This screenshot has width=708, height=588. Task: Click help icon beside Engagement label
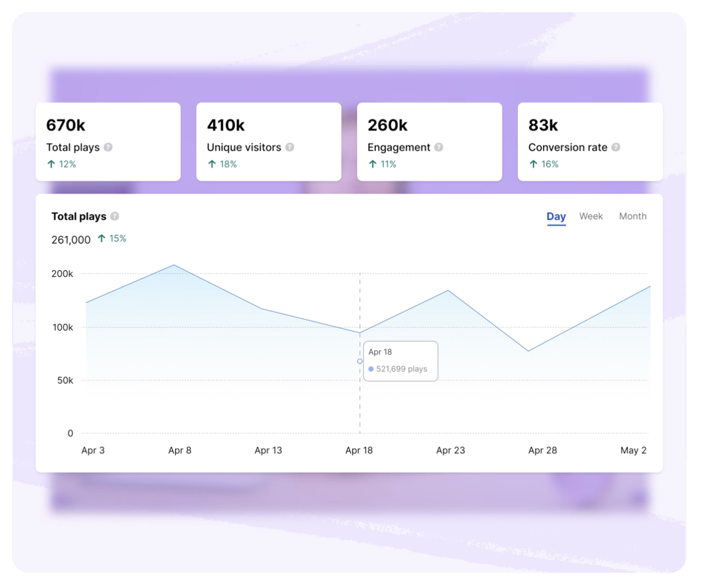[439, 148]
